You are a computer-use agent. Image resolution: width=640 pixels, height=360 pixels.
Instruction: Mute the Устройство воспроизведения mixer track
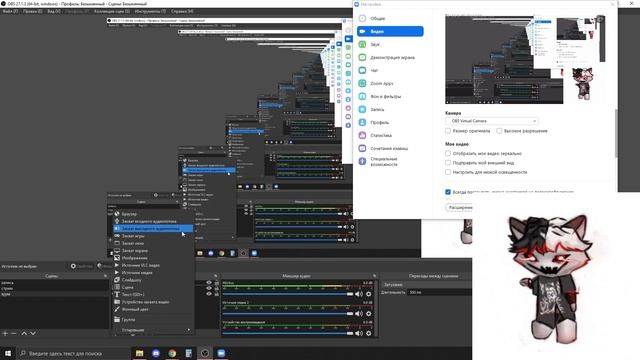[359, 333]
